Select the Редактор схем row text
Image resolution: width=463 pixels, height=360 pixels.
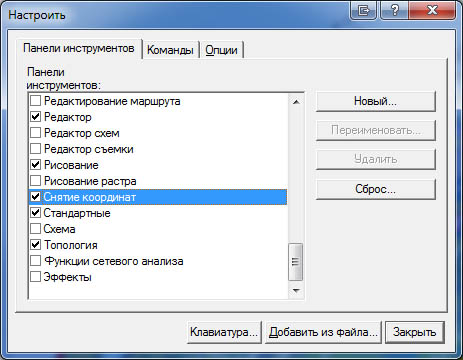pyautogui.click(x=82, y=133)
